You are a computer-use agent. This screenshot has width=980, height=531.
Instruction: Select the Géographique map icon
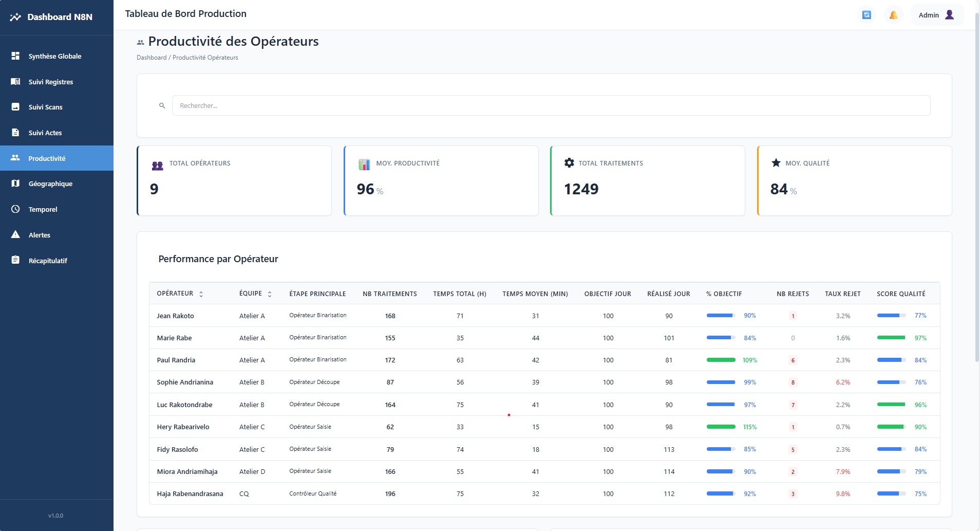click(50, 184)
